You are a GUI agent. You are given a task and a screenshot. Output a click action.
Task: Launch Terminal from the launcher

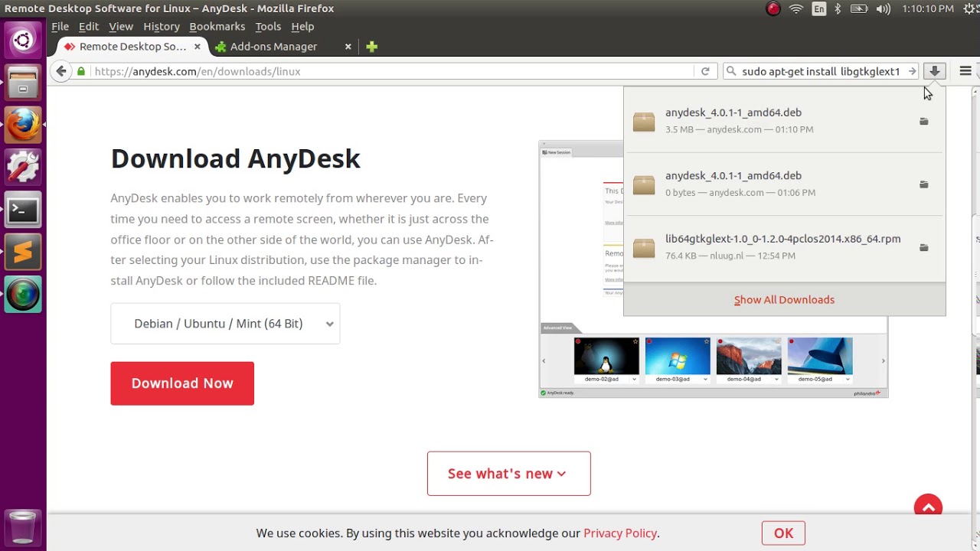click(23, 210)
